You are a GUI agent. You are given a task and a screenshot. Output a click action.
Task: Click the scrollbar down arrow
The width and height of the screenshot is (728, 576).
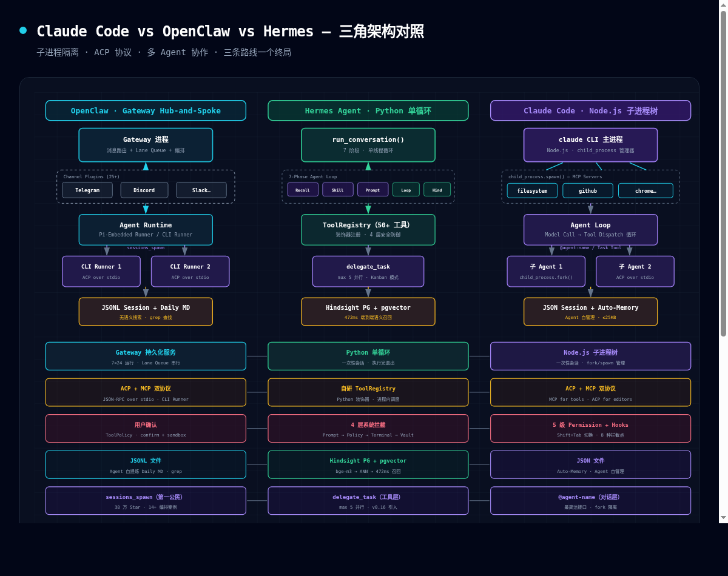tap(723, 518)
